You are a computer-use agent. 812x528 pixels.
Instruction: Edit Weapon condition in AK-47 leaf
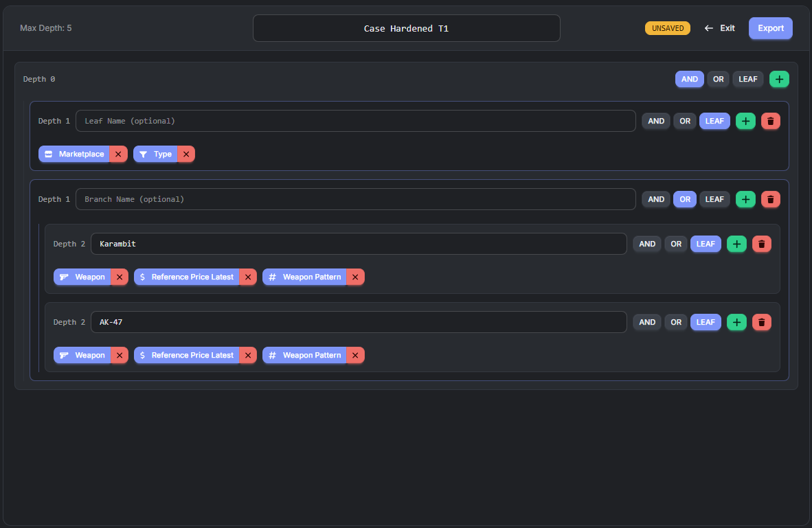82,355
